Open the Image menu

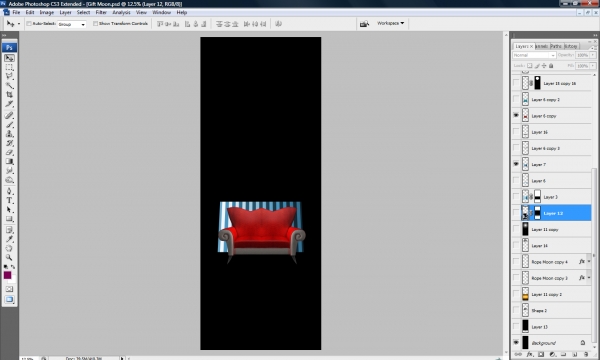click(47, 13)
